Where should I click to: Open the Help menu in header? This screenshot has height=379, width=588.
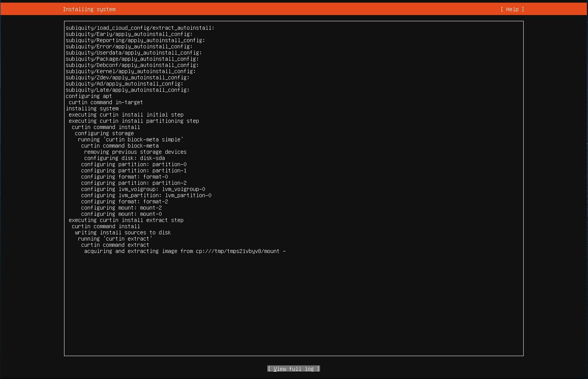(x=512, y=9)
